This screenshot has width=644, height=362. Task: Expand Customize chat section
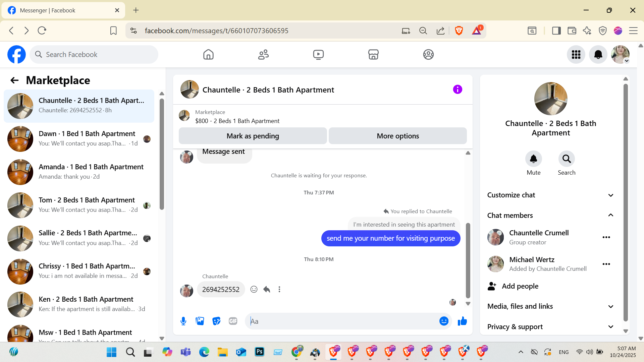pyautogui.click(x=550, y=195)
